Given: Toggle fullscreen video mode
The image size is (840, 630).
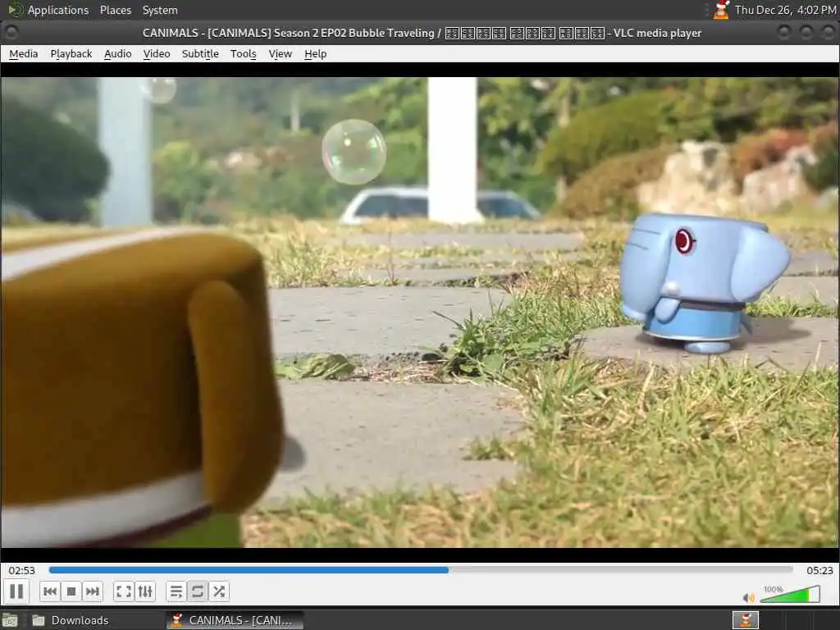Looking at the screenshot, I should point(124,591).
